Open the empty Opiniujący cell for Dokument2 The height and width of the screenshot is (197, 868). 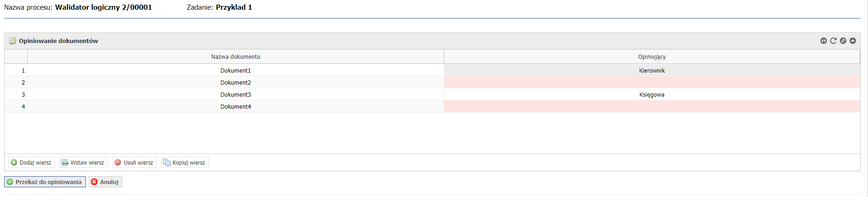coord(652,82)
